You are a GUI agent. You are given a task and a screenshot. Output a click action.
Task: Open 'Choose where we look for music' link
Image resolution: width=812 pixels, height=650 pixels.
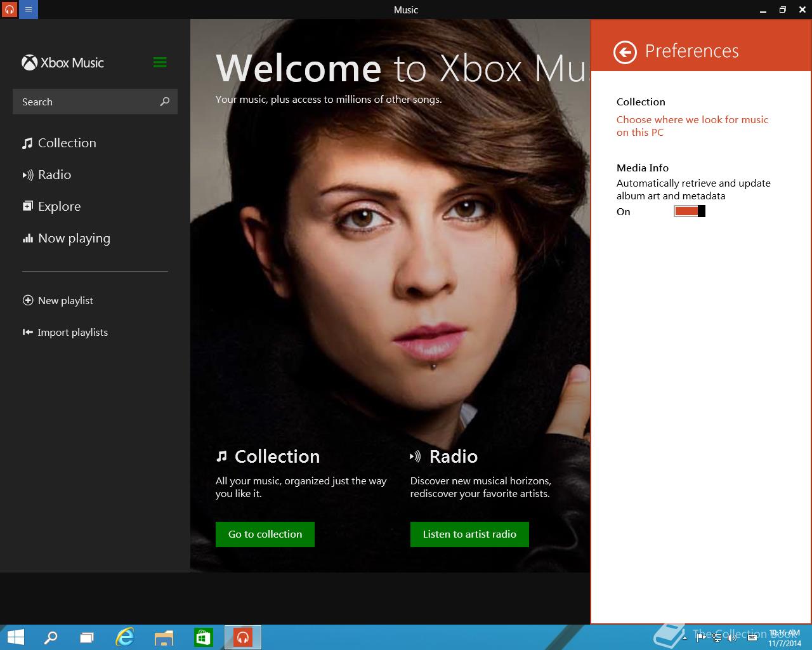coord(692,126)
